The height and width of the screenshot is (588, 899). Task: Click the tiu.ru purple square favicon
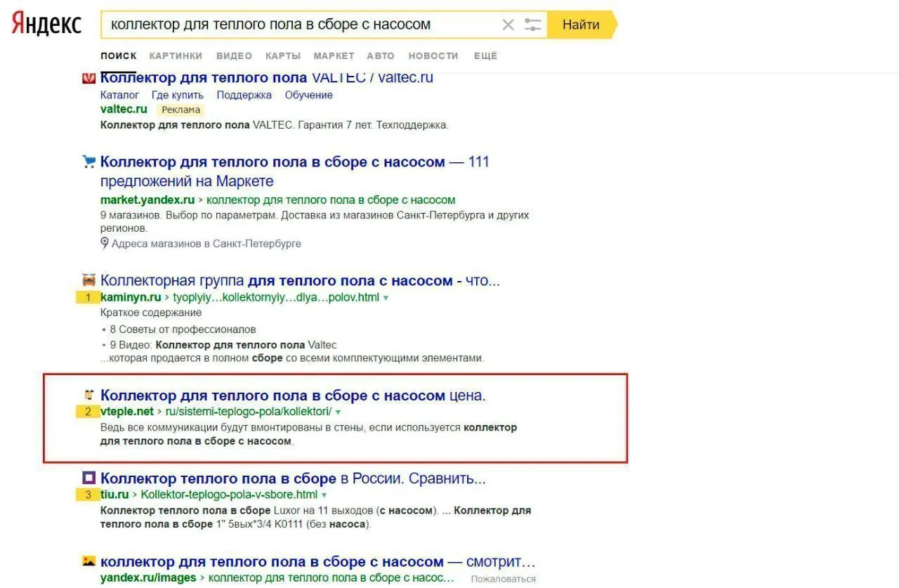[x=88, y=478]
